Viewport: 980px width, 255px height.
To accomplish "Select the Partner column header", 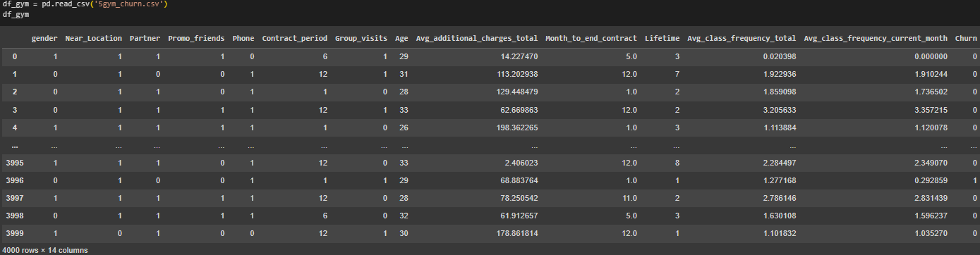I will (x=145, y=38).
